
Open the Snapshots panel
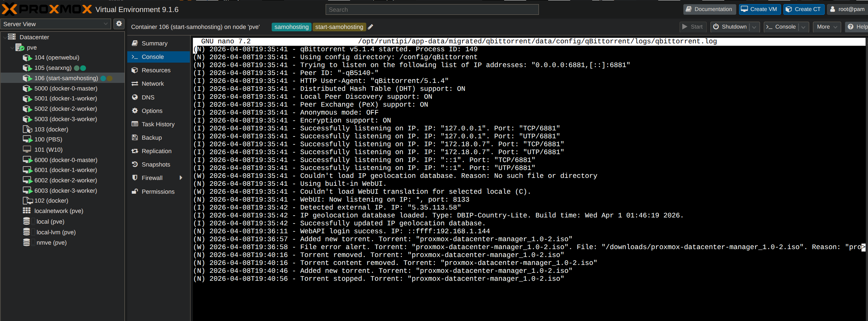pos(155,164)
